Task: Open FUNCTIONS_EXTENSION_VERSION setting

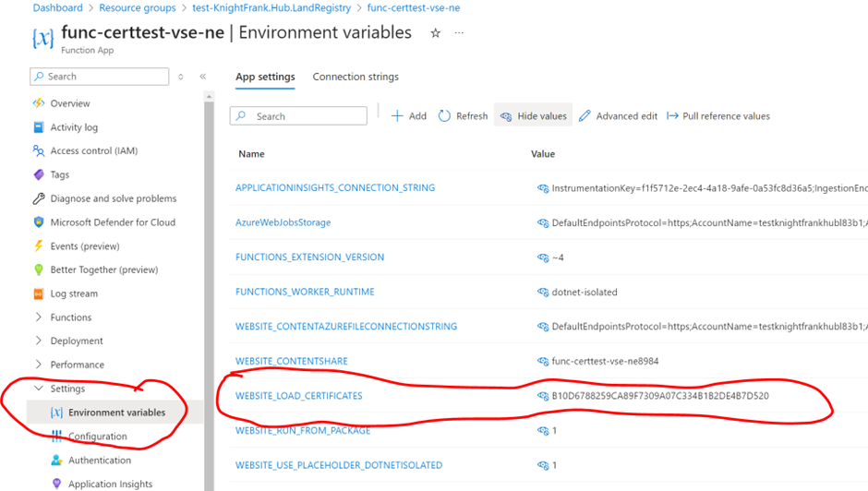Action: (x=310, y=257)
